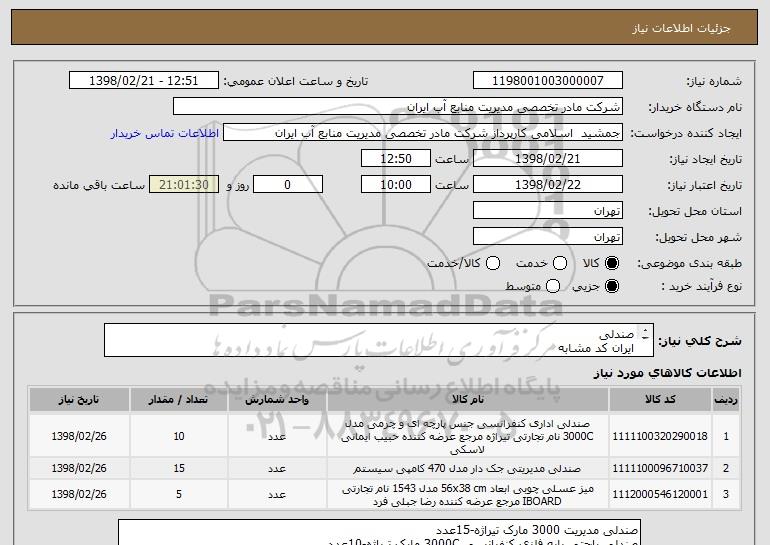Click the کد کالا column header
This screenshot has height=545, width=770.
[660, 399]
